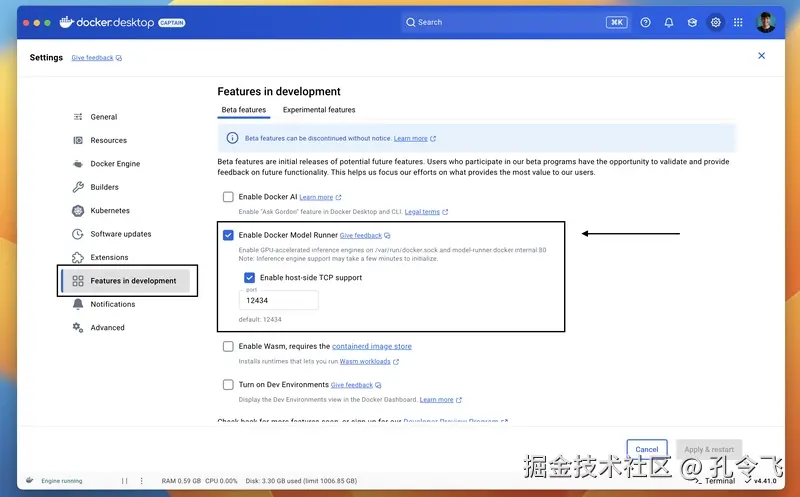This screenshot has width=800, height=497.
Task: Open the notifications bell in header
Action: tap(669, 22)
